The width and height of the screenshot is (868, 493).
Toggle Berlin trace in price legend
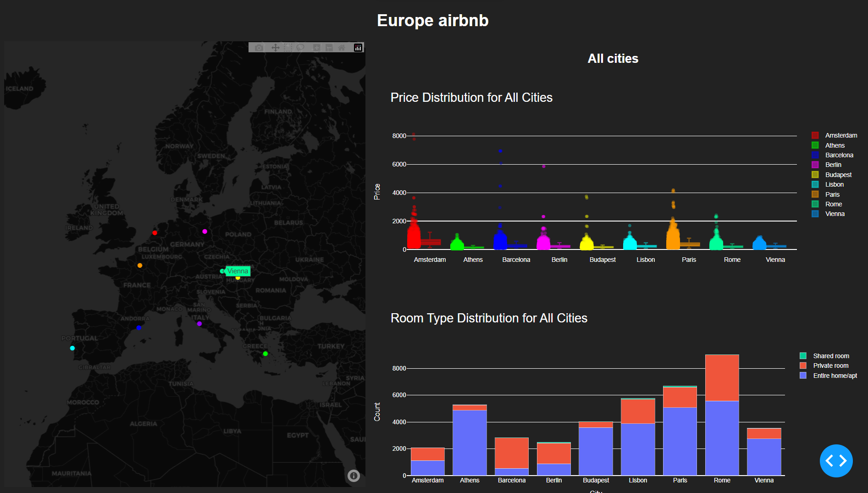(827, 165)
